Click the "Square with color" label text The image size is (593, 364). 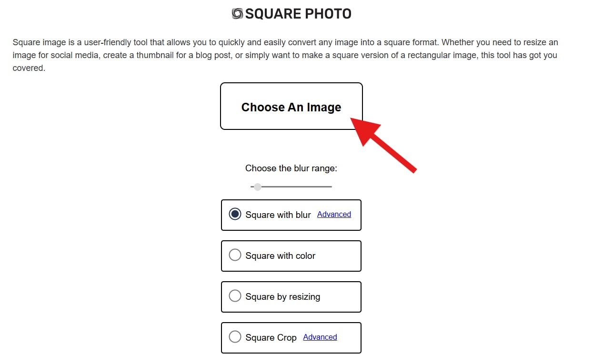(280, 256)
